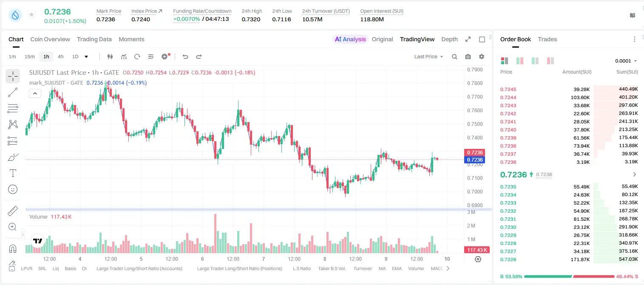Select the ruler measure tool
The image size is (644, 285).
tap(13, 211)
